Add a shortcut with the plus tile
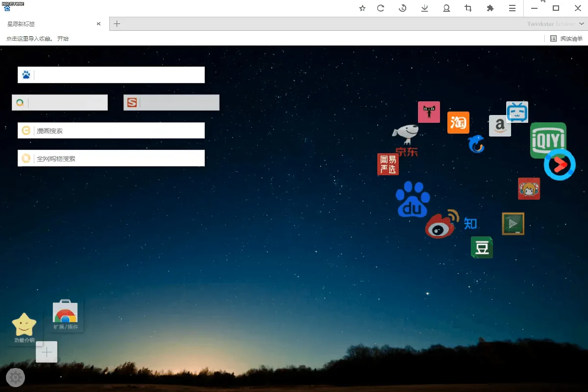588x392 pixels. [x=47, y=352]
